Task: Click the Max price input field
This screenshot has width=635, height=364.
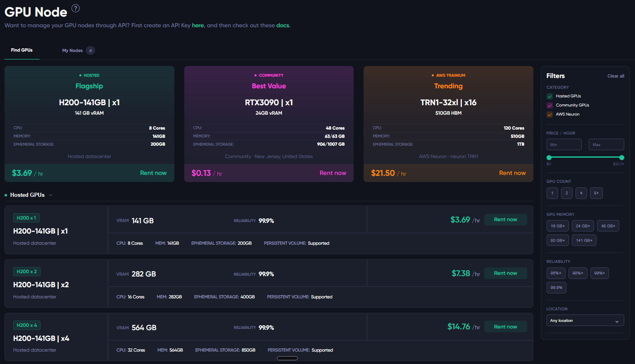Action: click(x=606, y=144)
